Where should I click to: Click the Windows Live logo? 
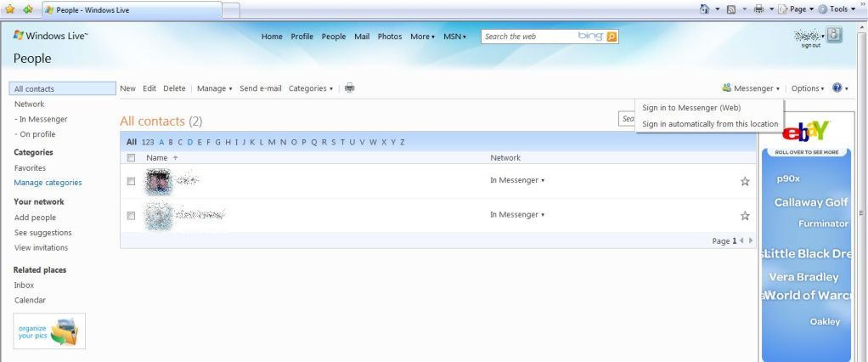coord(50,36)
